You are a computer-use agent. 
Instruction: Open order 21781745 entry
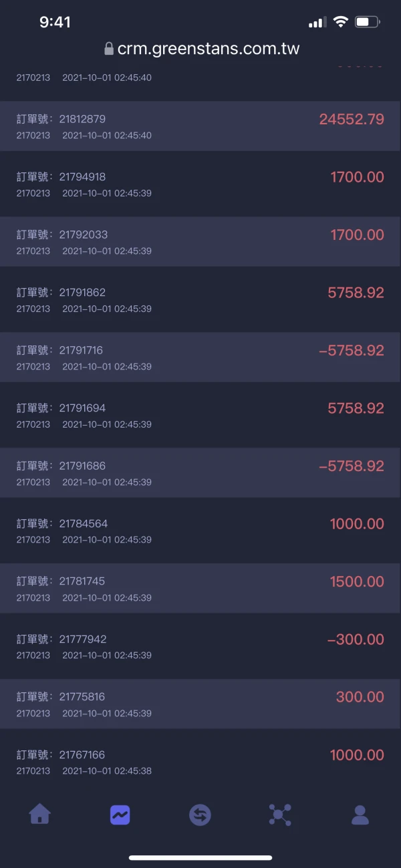[200, 588]
